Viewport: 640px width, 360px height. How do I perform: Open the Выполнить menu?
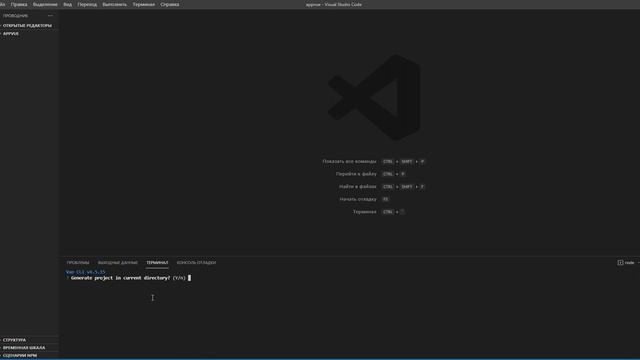[115, 4]
